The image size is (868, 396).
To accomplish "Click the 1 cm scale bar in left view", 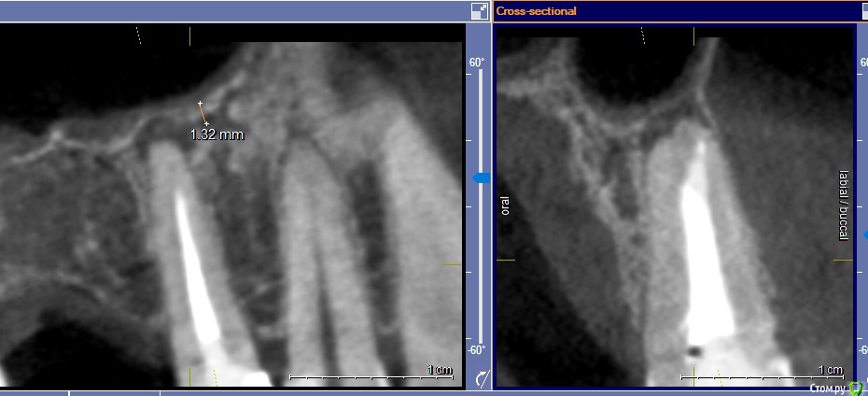I will click(x=371, y=375).
